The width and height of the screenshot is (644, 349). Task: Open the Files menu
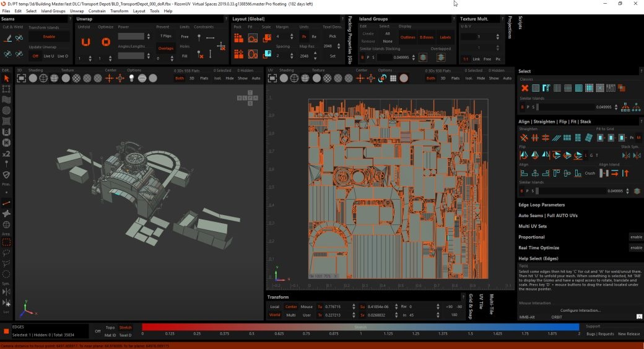6,11
